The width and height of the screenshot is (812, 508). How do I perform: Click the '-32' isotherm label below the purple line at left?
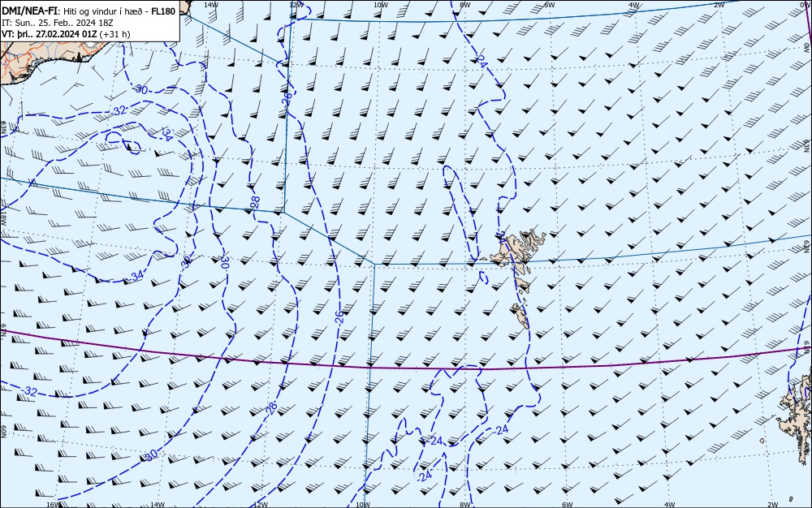coord(29,392)
